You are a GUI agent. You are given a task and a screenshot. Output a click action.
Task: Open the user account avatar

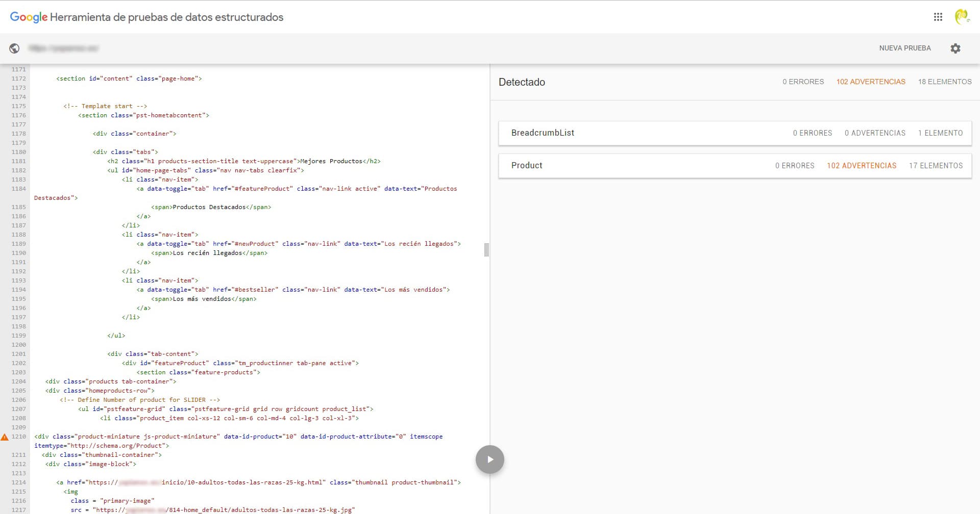tap(962, 17)
